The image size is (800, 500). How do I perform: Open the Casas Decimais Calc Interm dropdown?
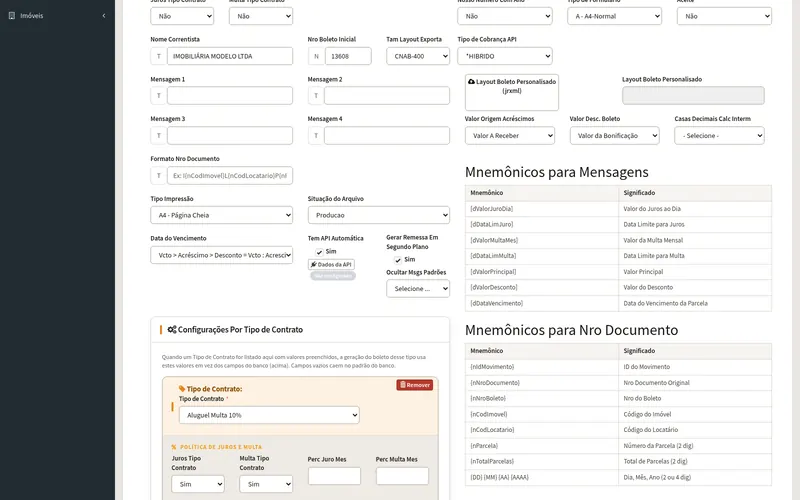click(x=719, y=136)
